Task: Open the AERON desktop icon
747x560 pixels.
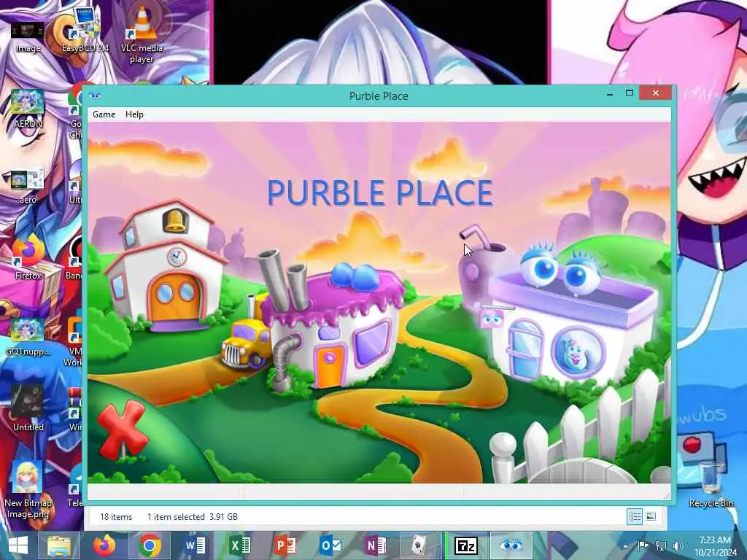Action: (x=28, y=109)
